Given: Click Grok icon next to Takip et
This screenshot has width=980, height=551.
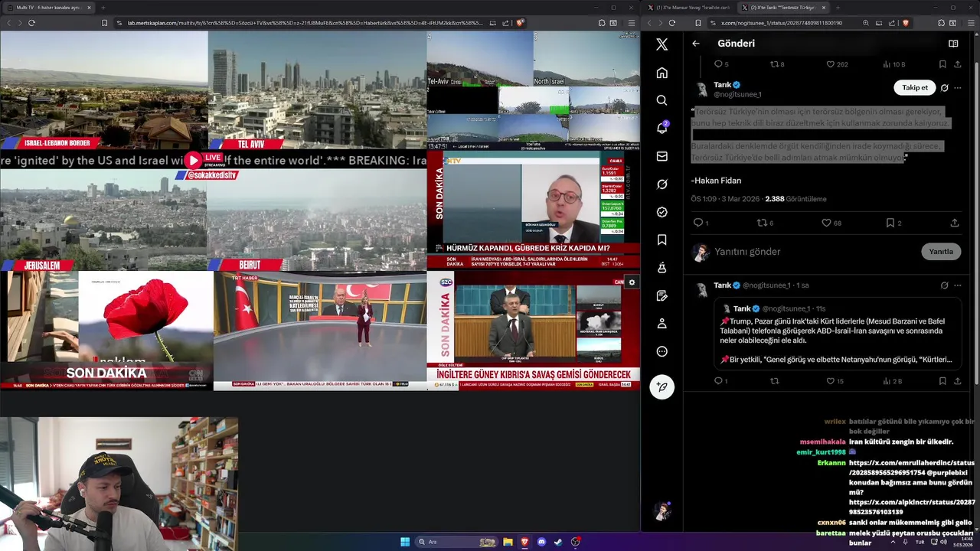Looking at the screenshot, I should [944, 88].
